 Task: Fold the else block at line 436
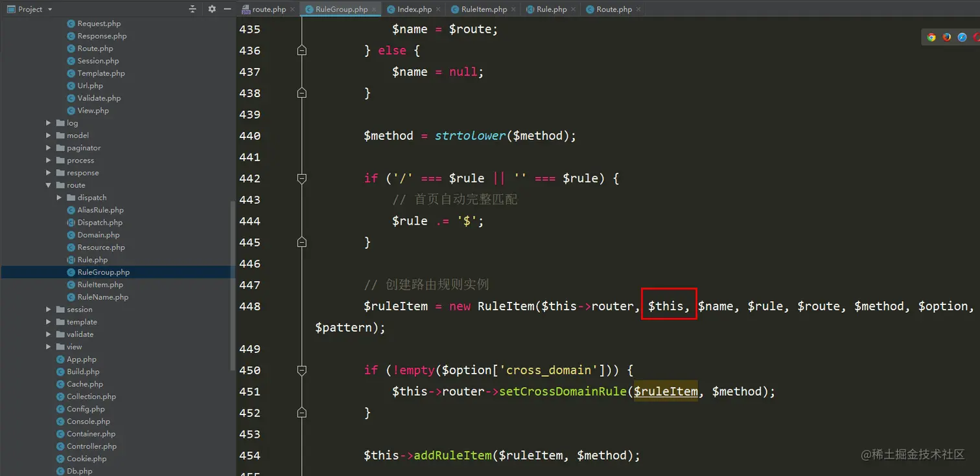[x=301, y=51]
